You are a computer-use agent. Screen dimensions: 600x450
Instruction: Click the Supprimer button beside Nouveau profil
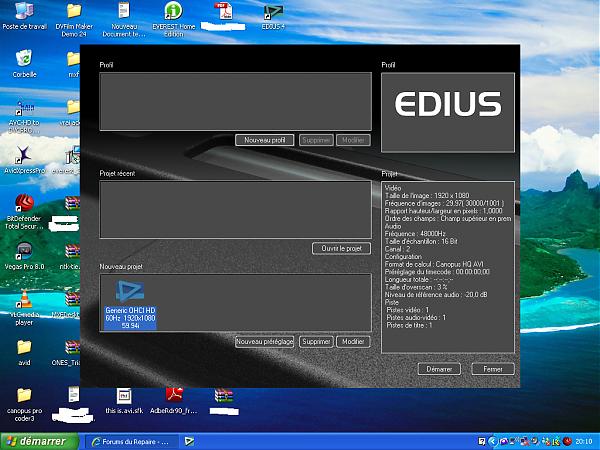click(x=316, y=140)
